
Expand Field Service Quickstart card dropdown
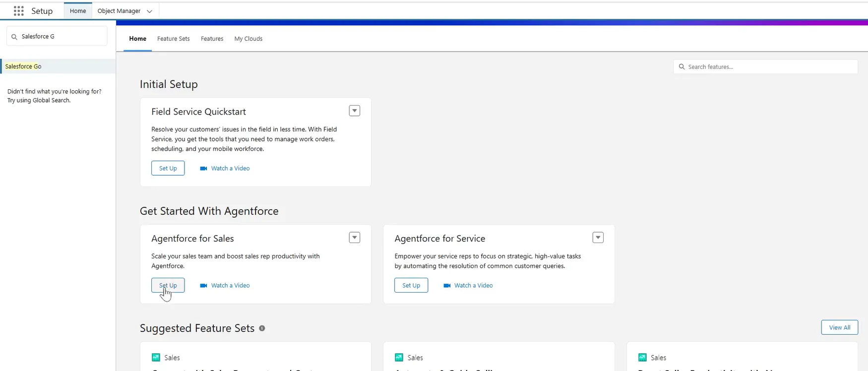pyautogui.click(x=354, y=111)
